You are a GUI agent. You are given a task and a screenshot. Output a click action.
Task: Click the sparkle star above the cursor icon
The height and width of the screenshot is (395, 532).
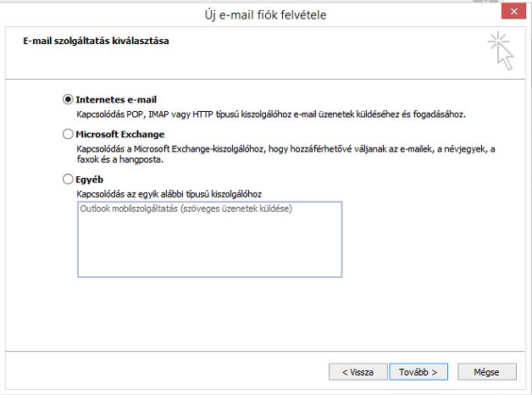point(498,41)
